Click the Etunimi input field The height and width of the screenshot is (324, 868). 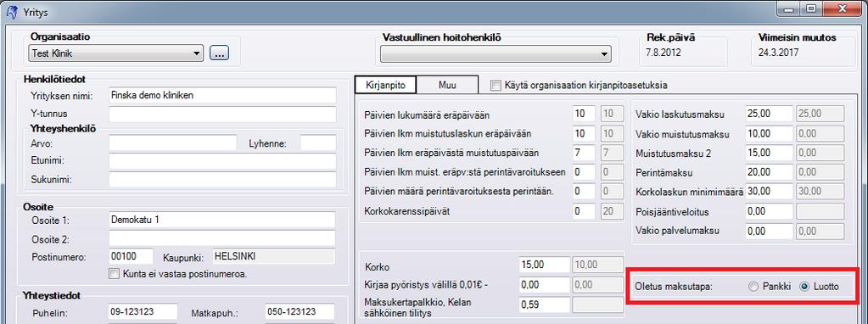pyautogui.click(x=222, y=161)
